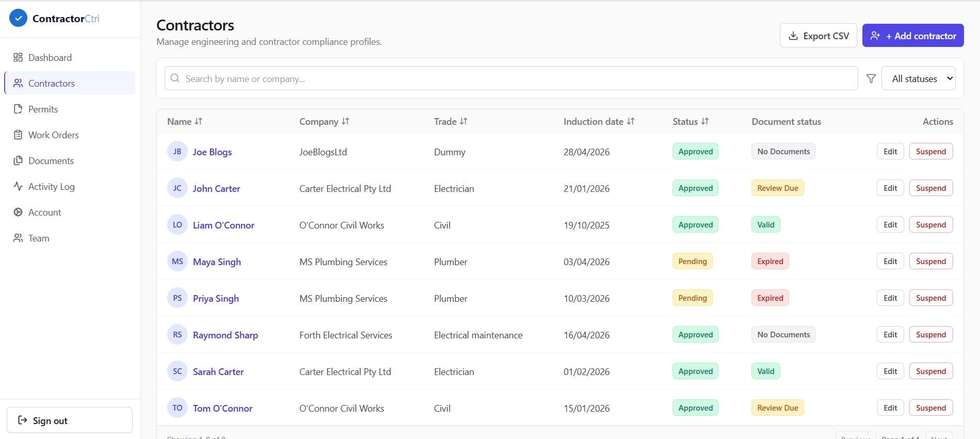Click the Sign out button

point(70,420)
